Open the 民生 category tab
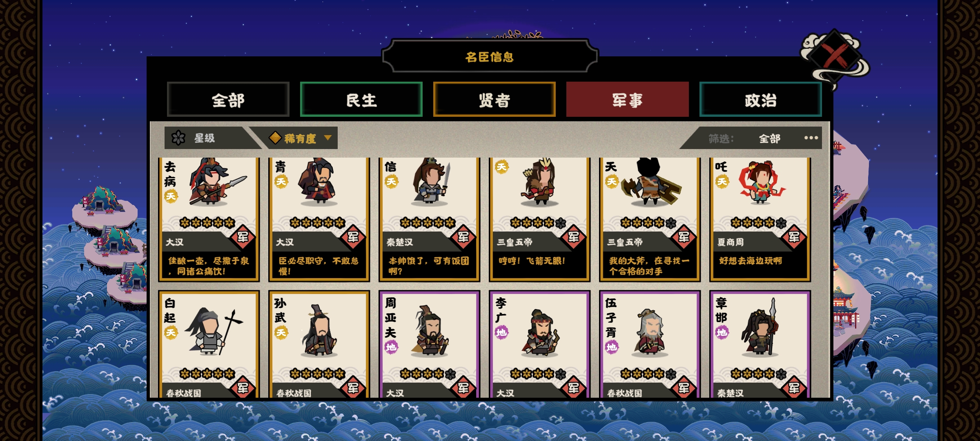The width and height of the screenshot is (980, 441). 361,100
